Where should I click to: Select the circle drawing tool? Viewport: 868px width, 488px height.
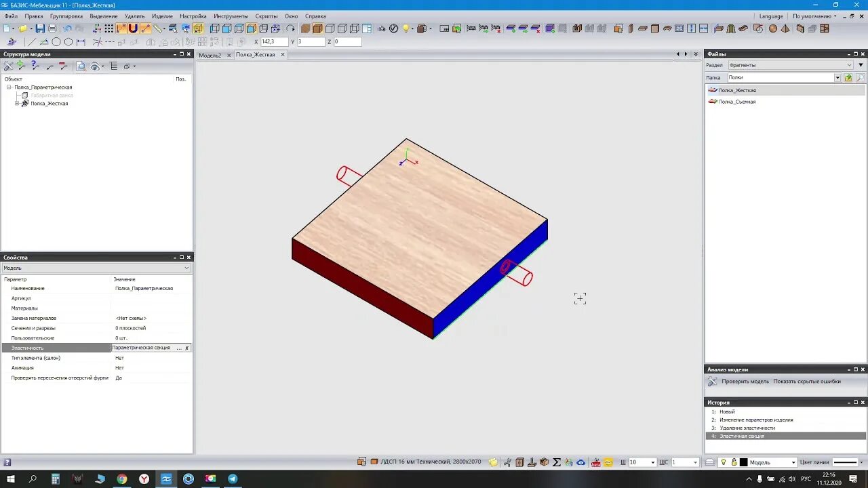coord(56,42)
